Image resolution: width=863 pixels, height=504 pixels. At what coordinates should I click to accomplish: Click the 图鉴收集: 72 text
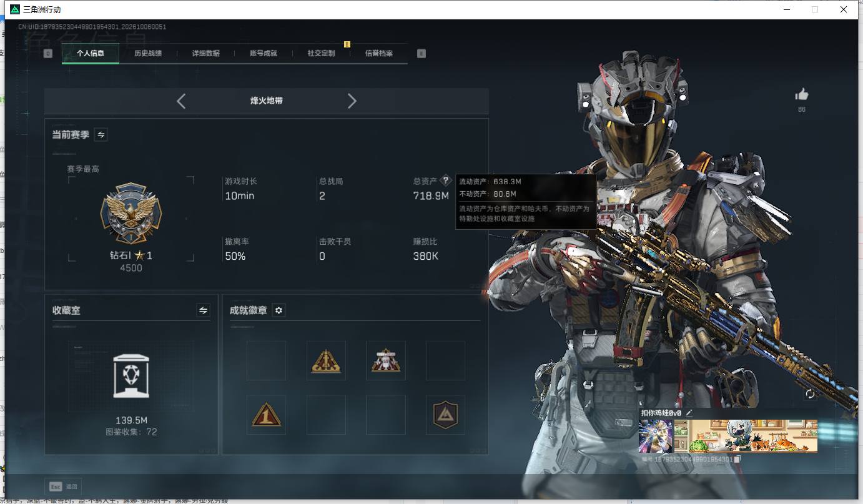pyautogui.click(x=131, y=432)
